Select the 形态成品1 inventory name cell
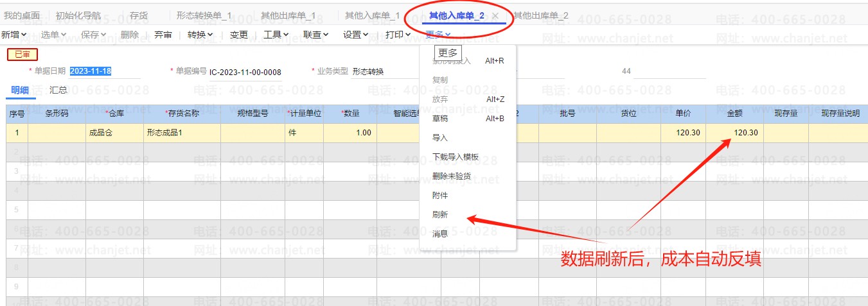This screenshot has height=306, width=868. pos(182,133)
